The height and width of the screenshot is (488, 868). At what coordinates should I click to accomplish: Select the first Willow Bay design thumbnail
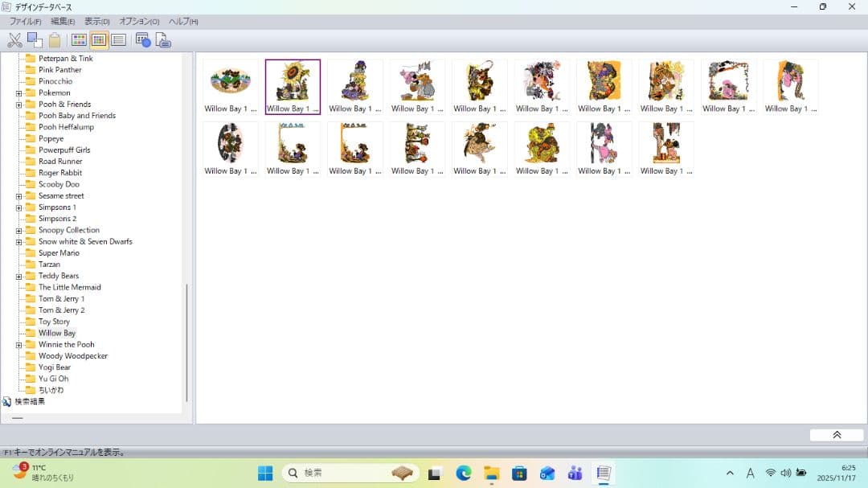click(x=231, y=87)
